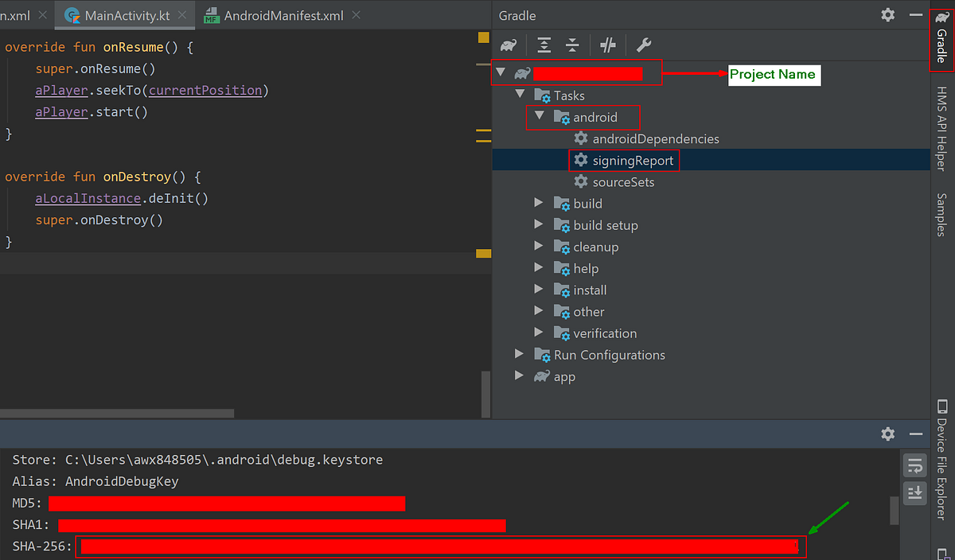Expand the app module node

point(520,375)
